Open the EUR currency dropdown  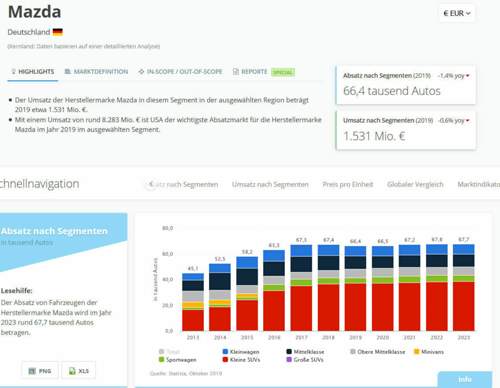[457, 13]
